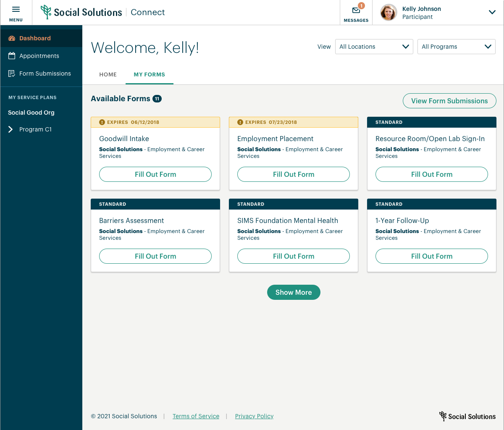
Task: Open the Messages envelope icon
Action: [356, 10]
